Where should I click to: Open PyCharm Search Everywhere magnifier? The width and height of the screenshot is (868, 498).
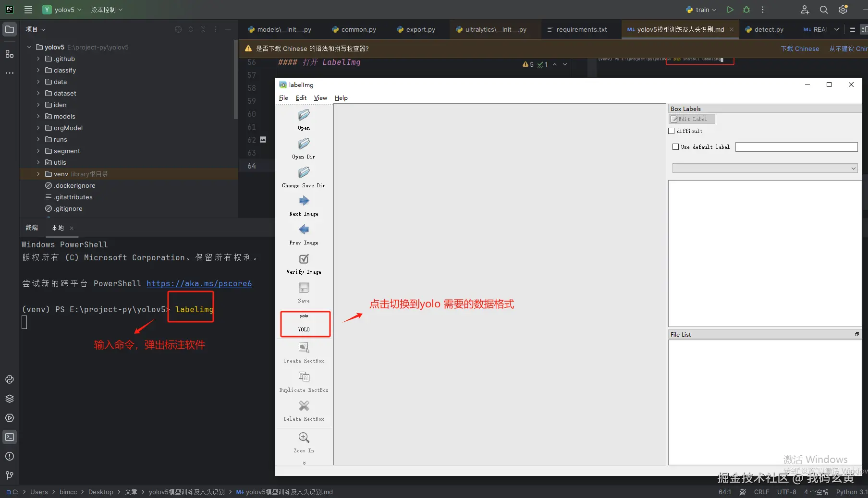(824, 10)
